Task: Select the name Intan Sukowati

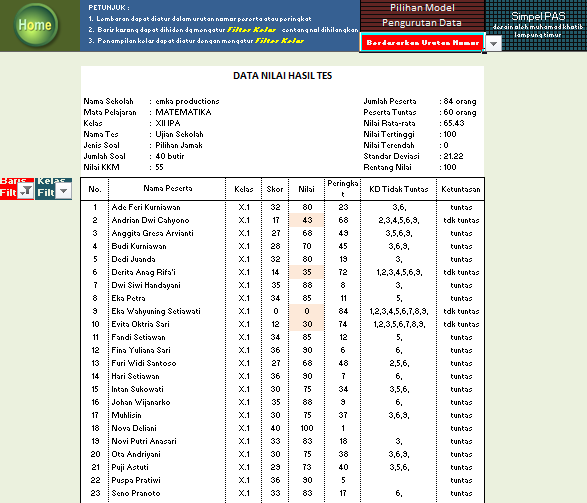Action: click(137, 389)
